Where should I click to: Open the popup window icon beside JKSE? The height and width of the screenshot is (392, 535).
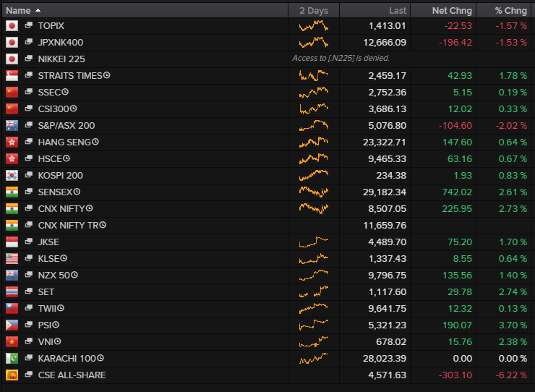(x=29, y=242)
